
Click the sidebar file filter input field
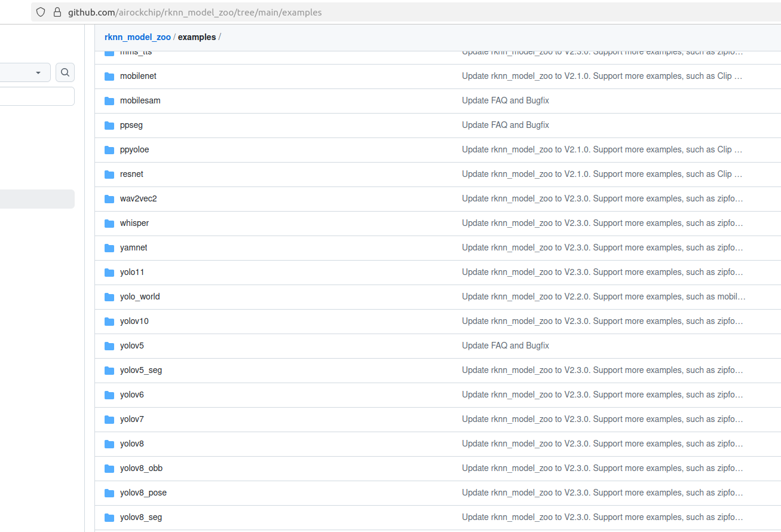tap(37, 96)
